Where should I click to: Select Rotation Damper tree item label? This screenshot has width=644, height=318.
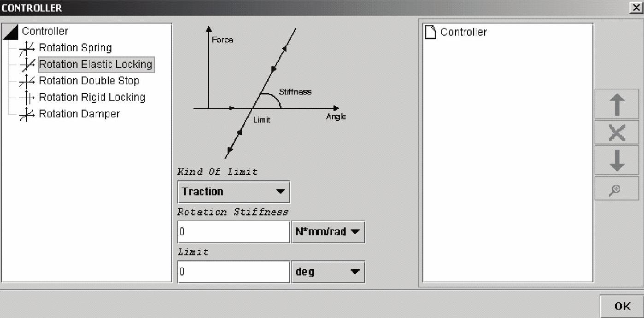[79, 114]
